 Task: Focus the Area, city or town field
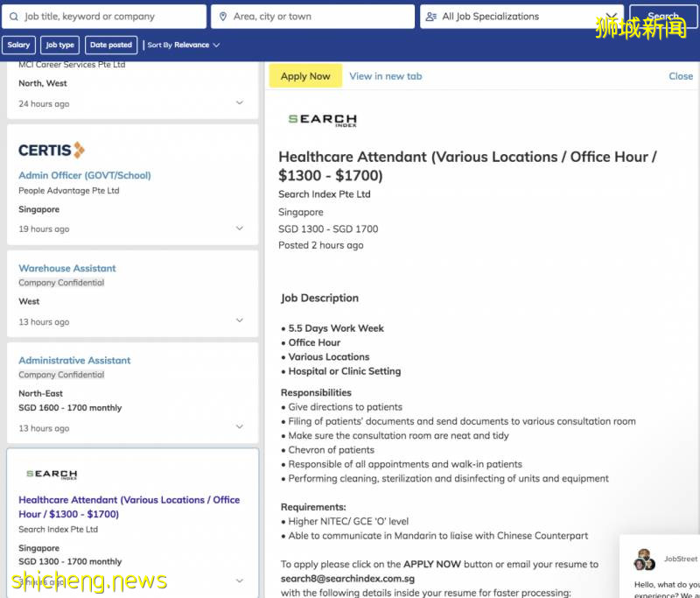[x=319, y=17]
